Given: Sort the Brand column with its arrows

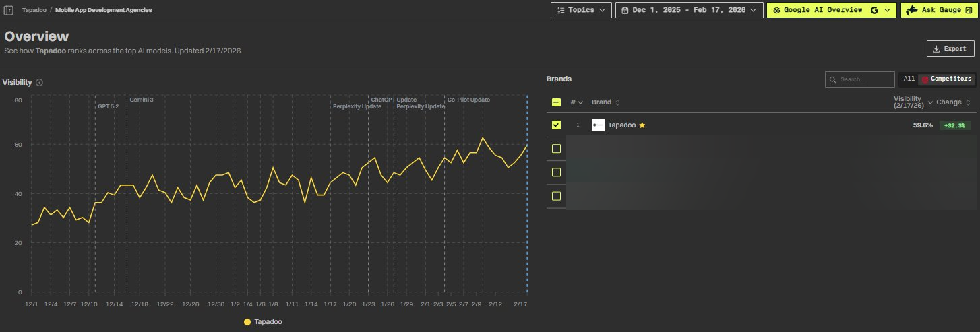Looking at the screenshot, I should (618, 102).
